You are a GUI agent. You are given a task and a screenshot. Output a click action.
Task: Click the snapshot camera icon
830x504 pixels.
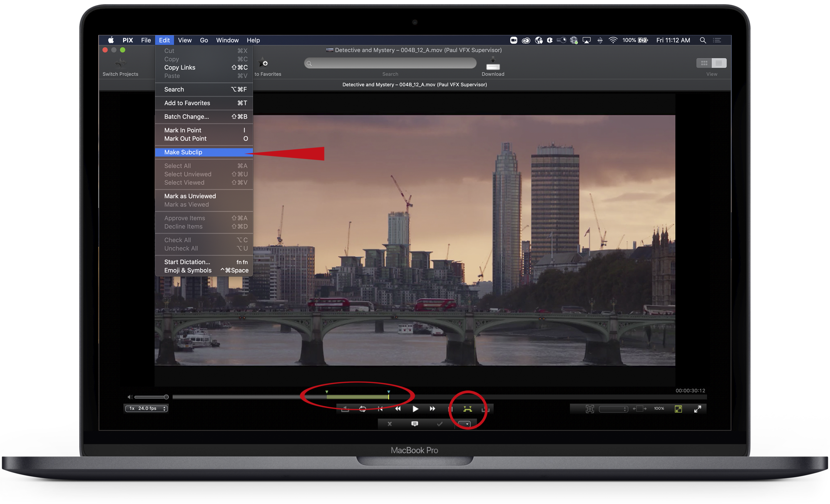click(589, 409)
